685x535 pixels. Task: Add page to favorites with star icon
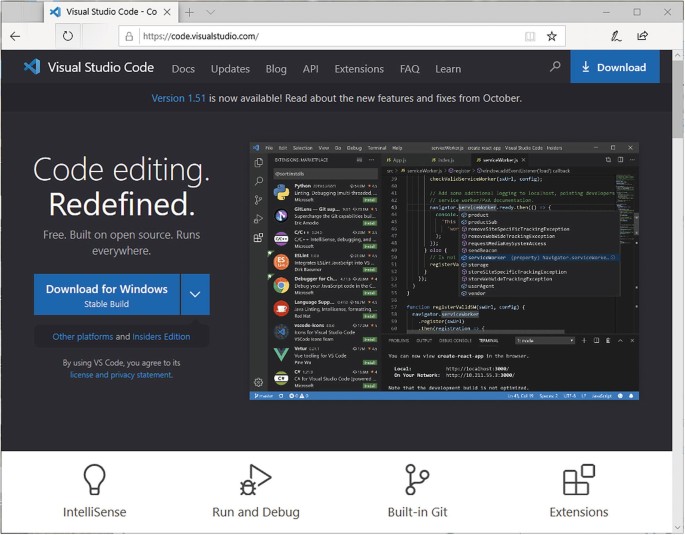tap(551, 36)
